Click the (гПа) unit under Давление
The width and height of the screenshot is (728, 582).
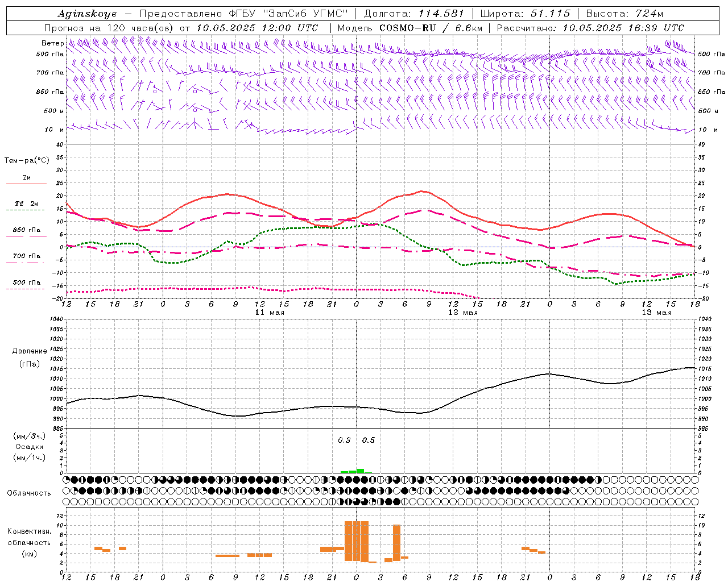(30, 364)
